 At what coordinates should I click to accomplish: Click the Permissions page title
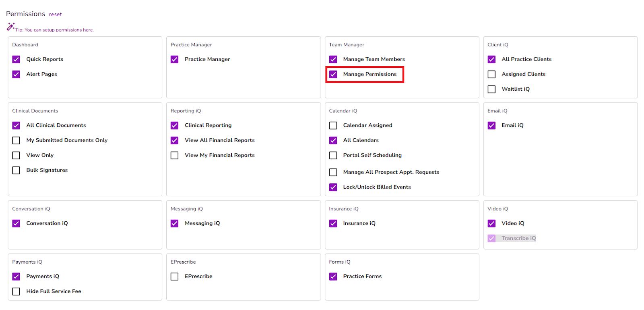pos(25,14)
